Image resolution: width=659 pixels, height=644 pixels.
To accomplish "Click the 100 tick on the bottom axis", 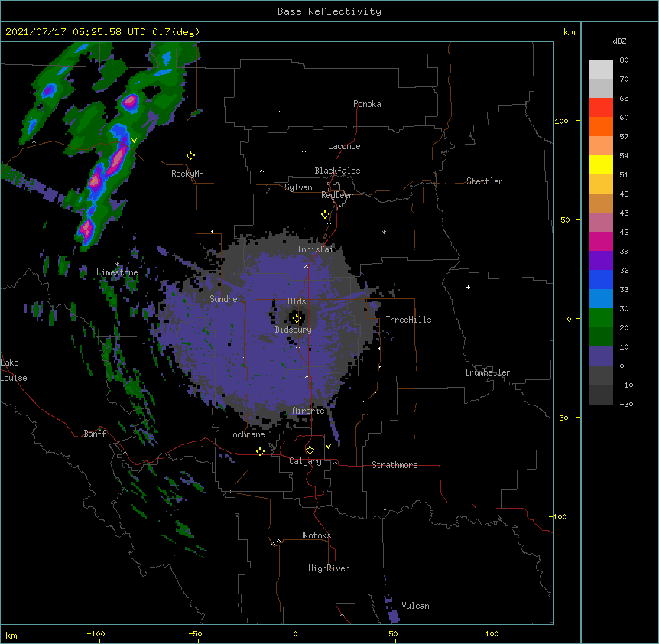I will (492, 634).
